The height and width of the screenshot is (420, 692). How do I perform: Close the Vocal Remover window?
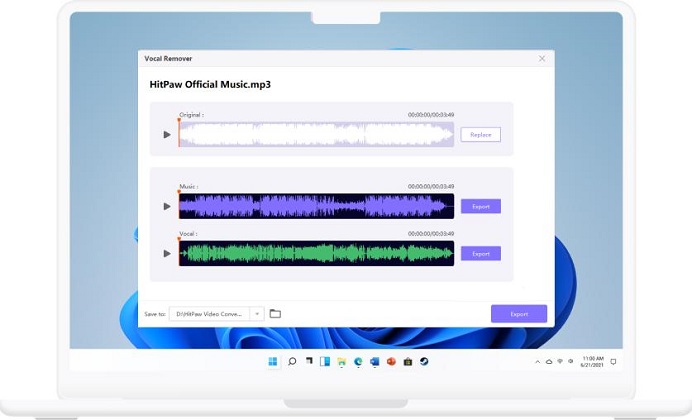(542, 58)
